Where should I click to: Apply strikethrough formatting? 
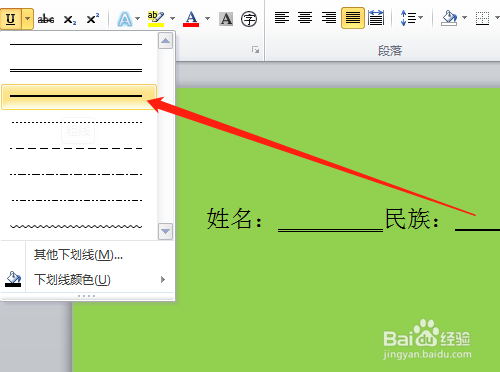pyautogui.click(x=46, y=19)
